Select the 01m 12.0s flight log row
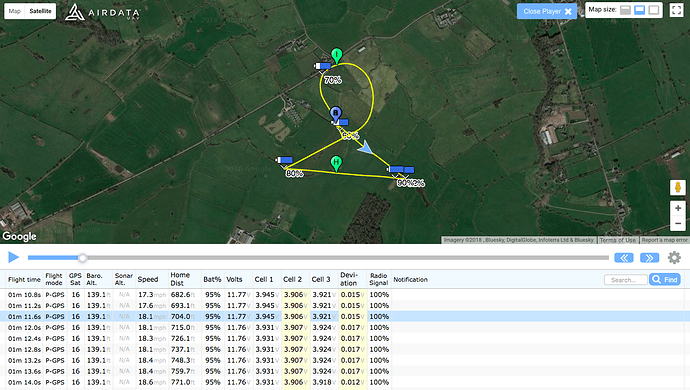This screenshot has width=690, height=390. 345,327
